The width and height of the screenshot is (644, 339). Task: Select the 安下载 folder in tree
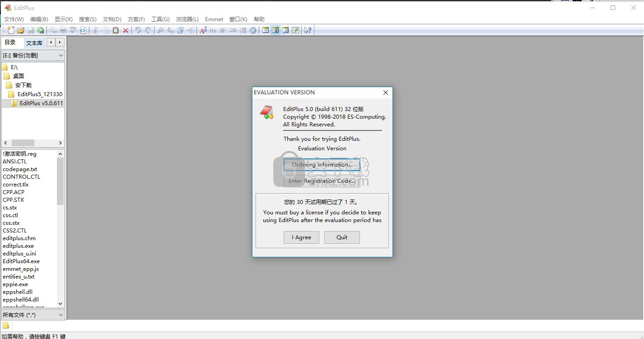click(x=19, y=85)
